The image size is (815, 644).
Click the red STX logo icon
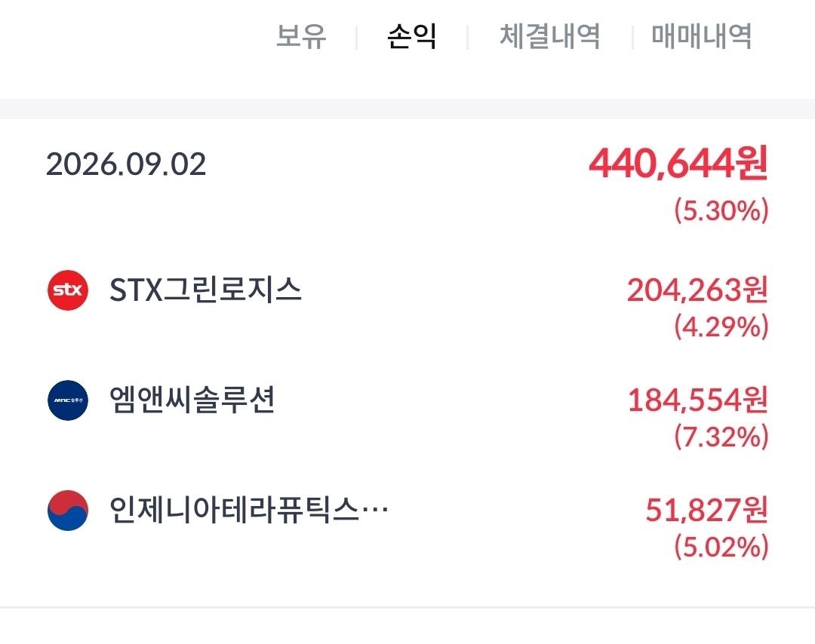(x=68, y=290)
